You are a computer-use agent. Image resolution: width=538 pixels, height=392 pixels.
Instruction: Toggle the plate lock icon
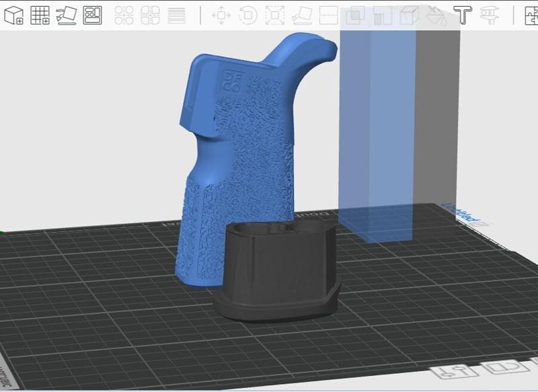(506, 367)
